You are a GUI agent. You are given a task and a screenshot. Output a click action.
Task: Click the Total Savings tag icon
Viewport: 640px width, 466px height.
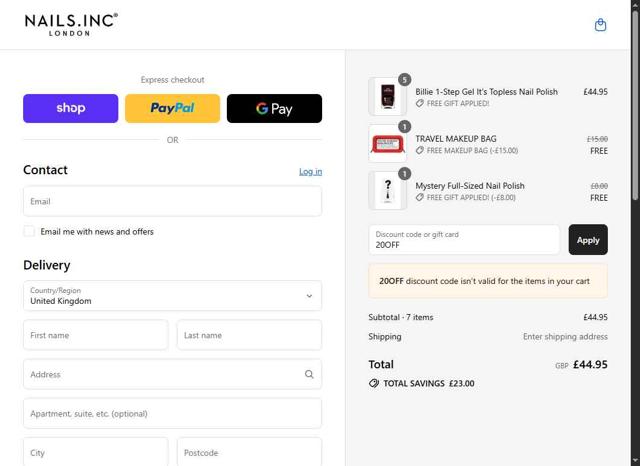pyautogui.click(x=374, y=384)
